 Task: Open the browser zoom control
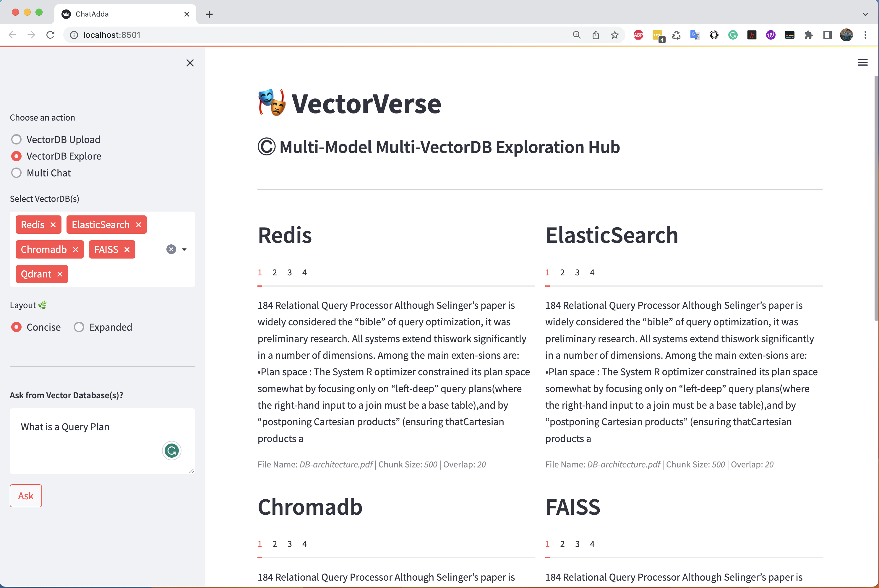tap(577, 35)
